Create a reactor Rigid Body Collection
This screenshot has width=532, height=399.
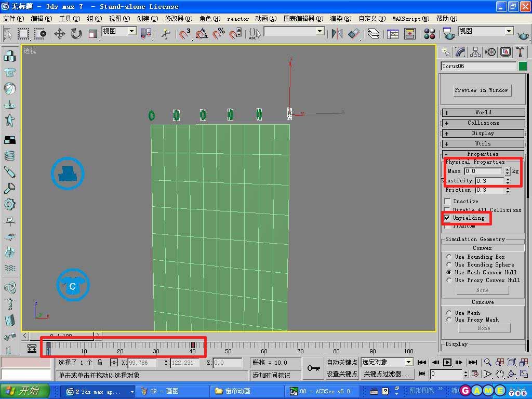pos(9,56)
